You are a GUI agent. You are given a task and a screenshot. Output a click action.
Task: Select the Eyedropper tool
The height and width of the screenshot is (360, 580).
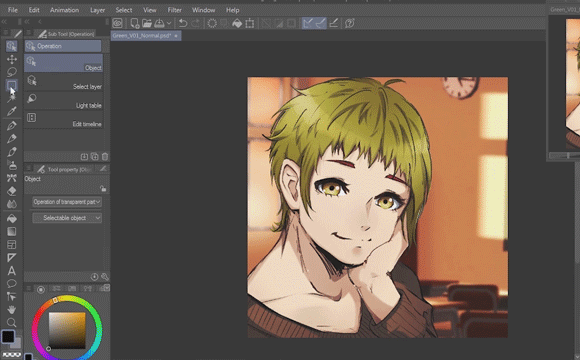11,111
